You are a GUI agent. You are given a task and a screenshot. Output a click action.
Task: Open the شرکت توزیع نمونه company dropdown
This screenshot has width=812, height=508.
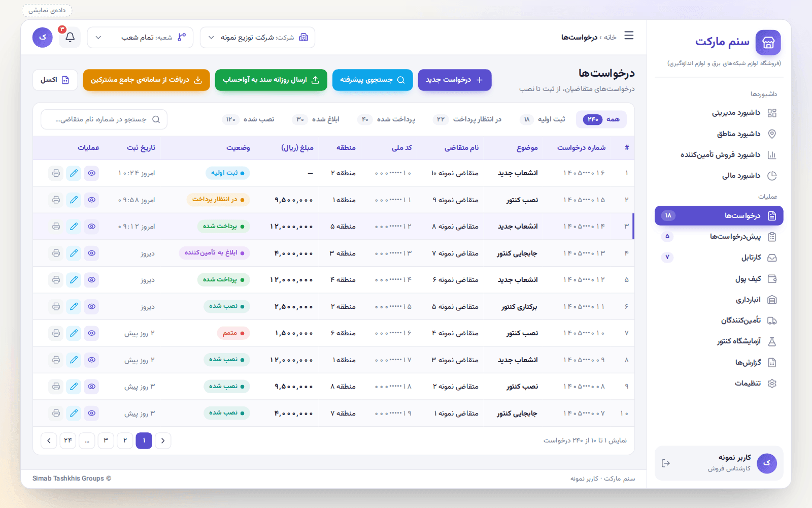(257, 38)
